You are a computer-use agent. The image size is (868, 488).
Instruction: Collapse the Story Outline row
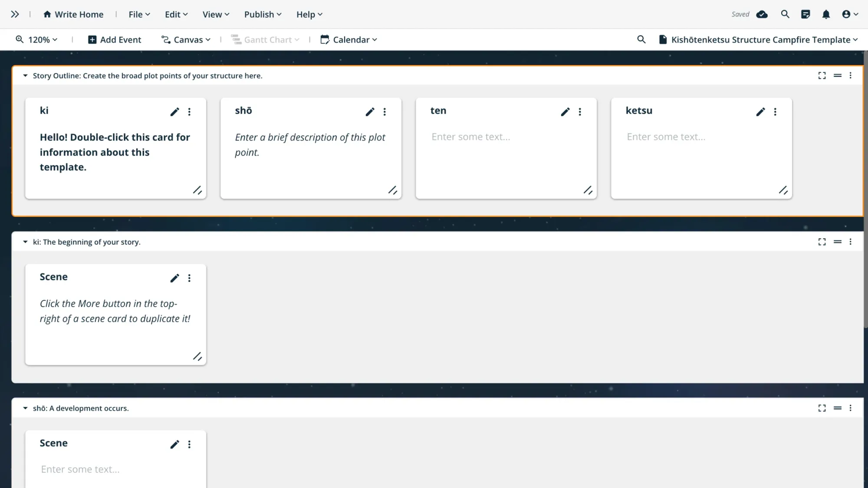pyautogui.click(x=25, y=75)
